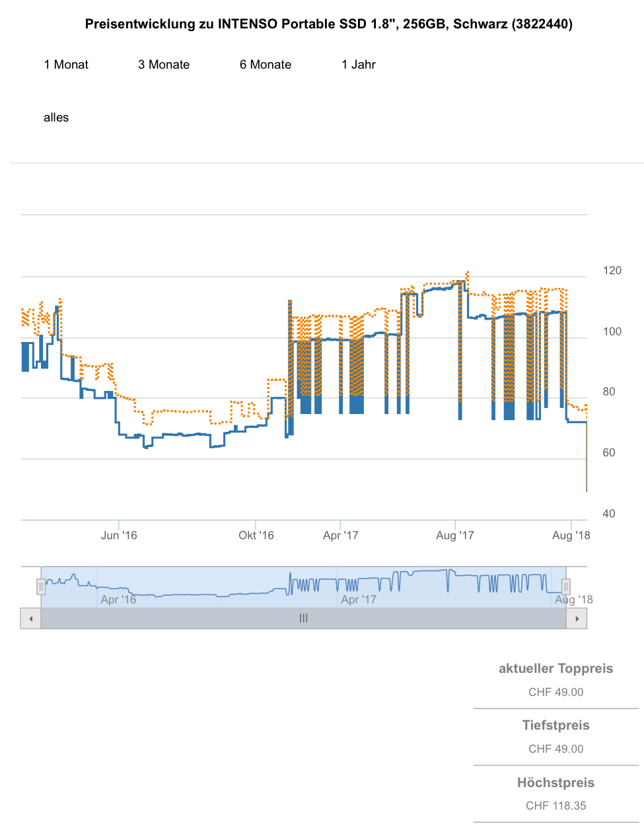The width and height of the screenshot is (644, 834).
Task: Show the 1 Jahr price range
Action: click(359, 65)
